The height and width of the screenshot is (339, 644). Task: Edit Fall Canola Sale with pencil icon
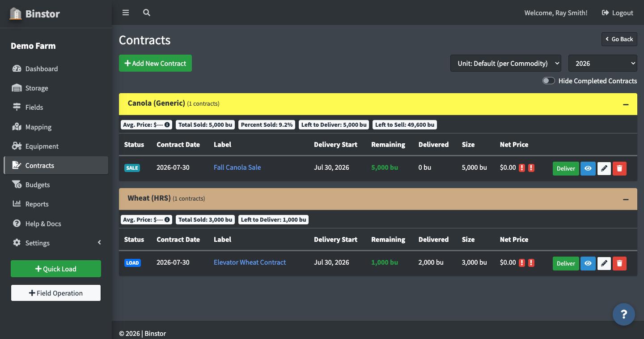(x=604, y=168)
